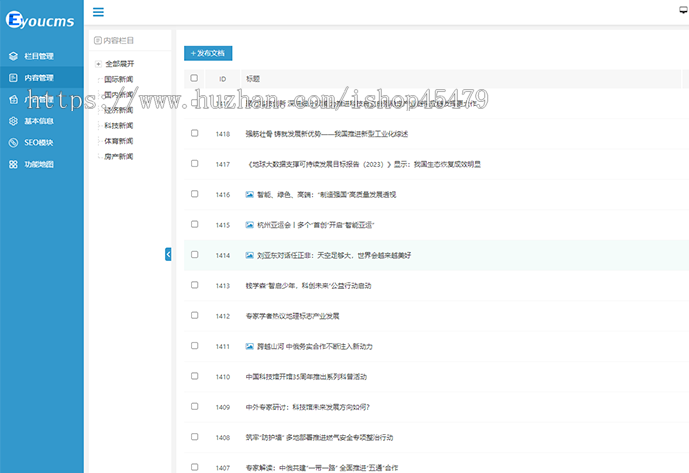Select 房产新闻 in the category tree
The image size is (689, 473).
[x=119, y=156]
